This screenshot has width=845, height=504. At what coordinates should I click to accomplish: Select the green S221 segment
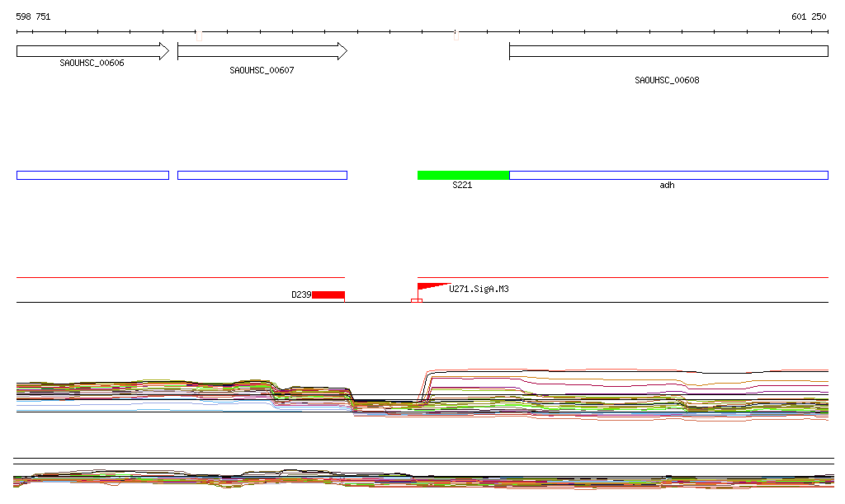[x=464, y=175]
